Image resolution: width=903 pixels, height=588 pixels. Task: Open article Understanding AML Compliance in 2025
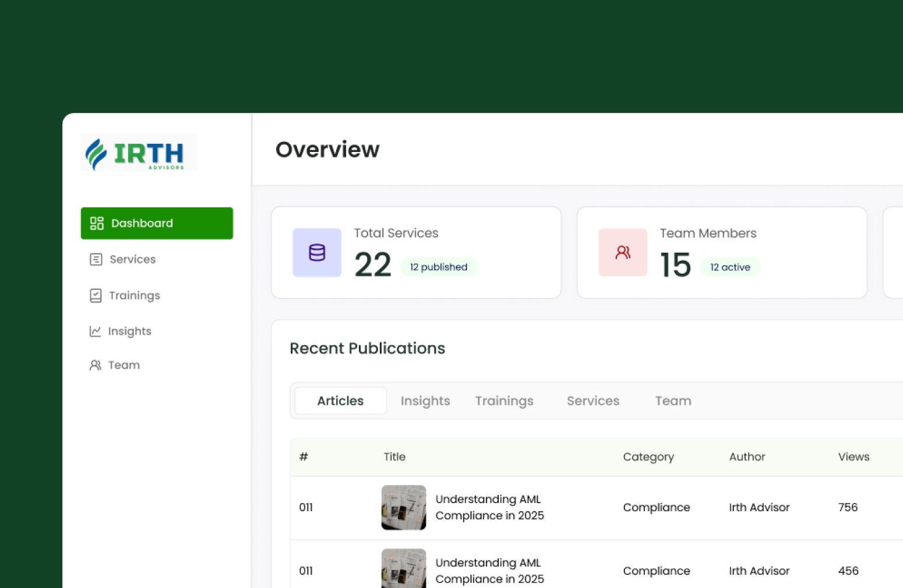[x=489, y=507]
